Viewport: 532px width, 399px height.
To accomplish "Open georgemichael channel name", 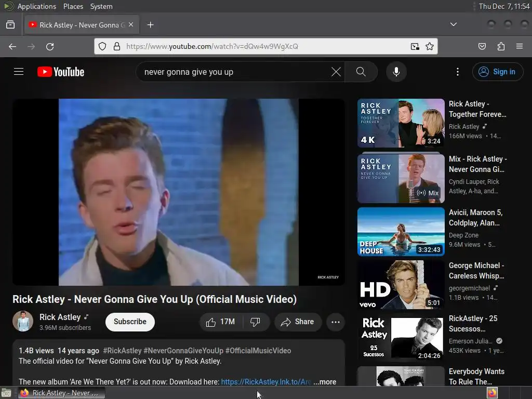I will pyautogui.click(x=469, y=288).
